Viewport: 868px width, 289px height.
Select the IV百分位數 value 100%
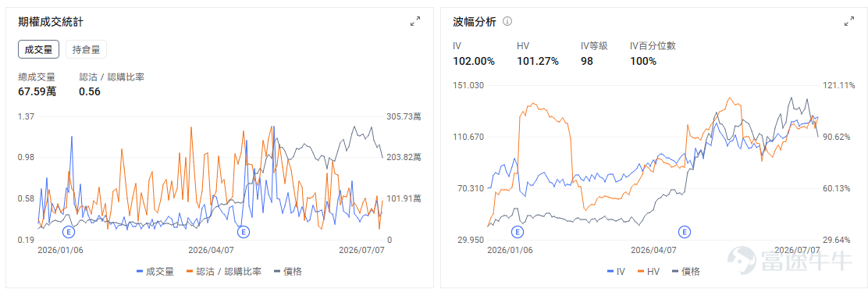click(643, 61)
